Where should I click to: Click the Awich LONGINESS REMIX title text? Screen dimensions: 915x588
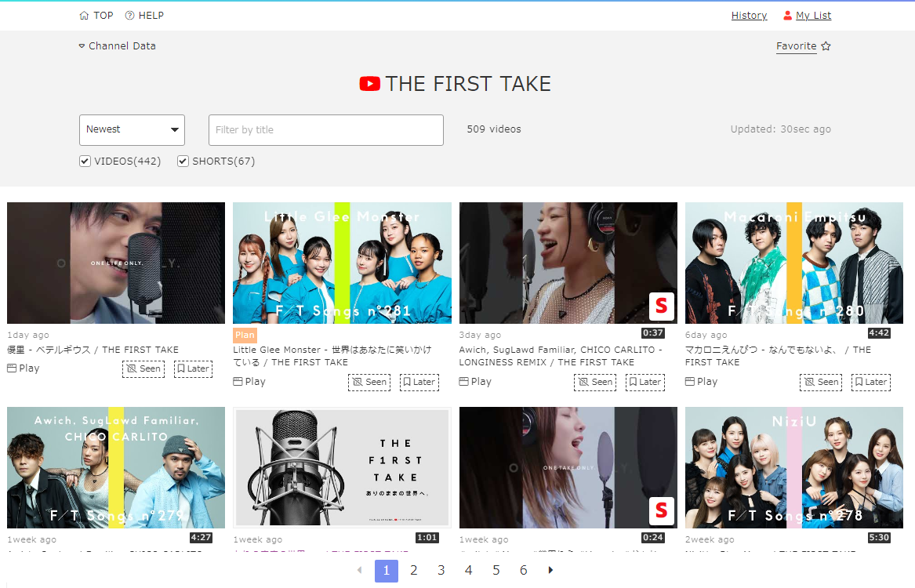[561, 356]
